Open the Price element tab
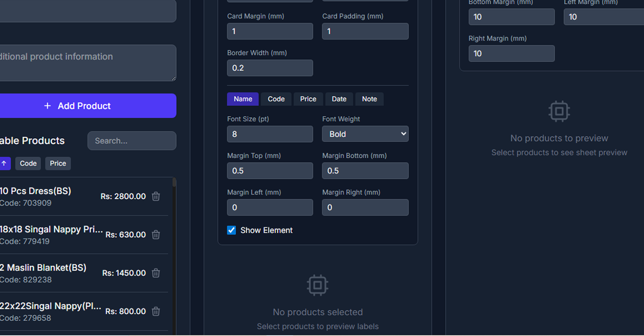Viewport: 644px width, 336px height. coord(308,99)
